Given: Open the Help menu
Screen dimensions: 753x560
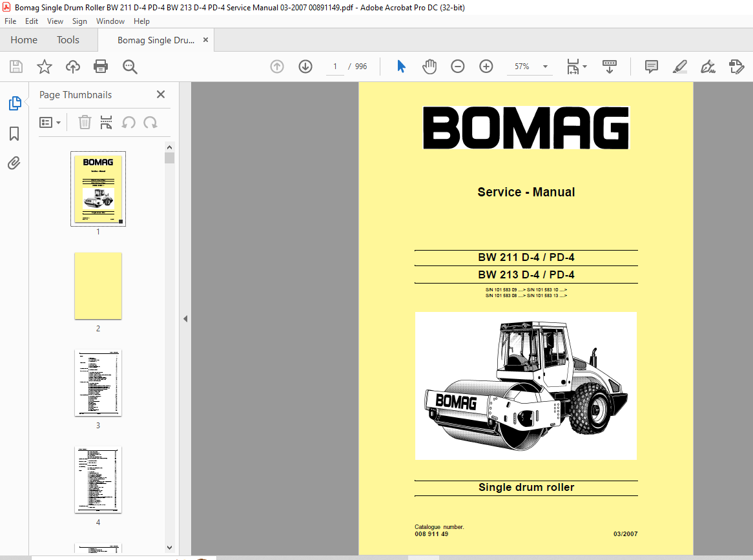Looking at the screenshot, I should click(141, 21).
